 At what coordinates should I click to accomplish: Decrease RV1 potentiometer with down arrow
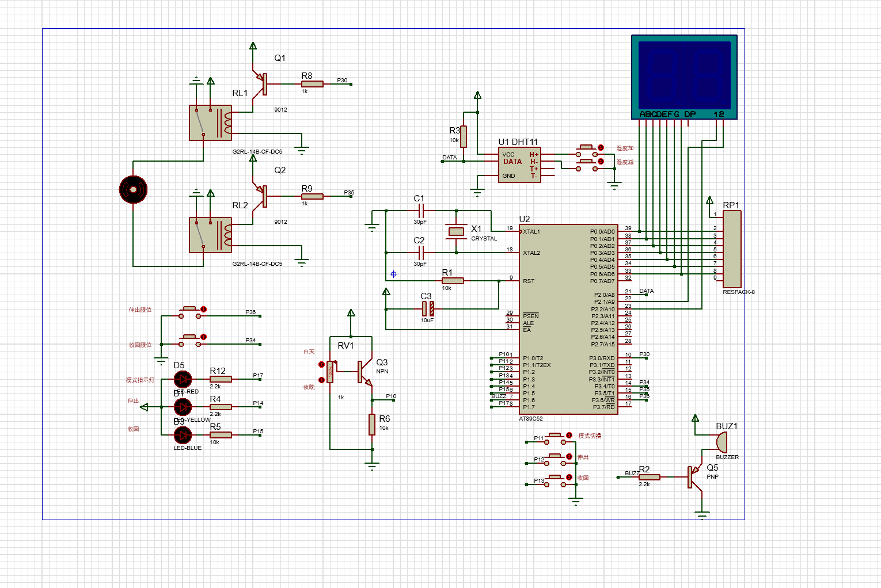321,380
